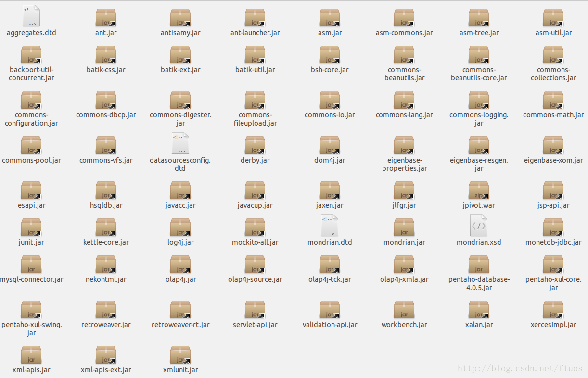
Task: Click the 'retroweaver.jar' file name label
Action: [106, 325]
